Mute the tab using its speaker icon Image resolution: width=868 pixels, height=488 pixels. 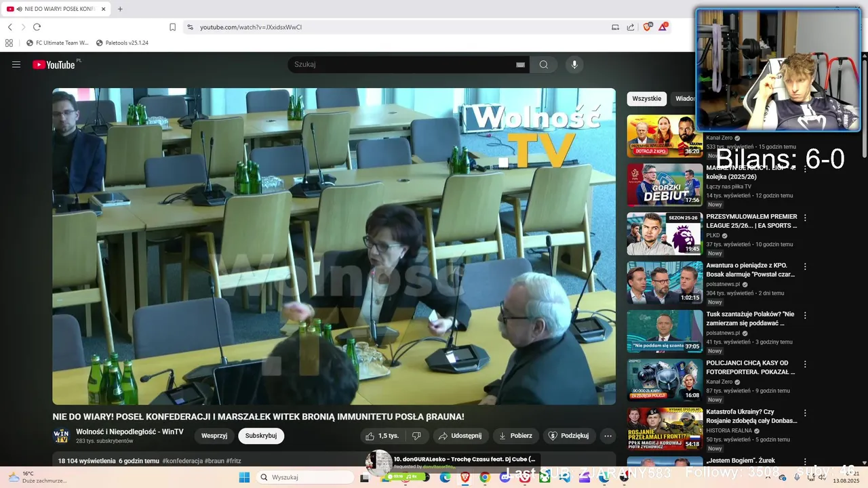pyautogui.click(x=19, y=9)
